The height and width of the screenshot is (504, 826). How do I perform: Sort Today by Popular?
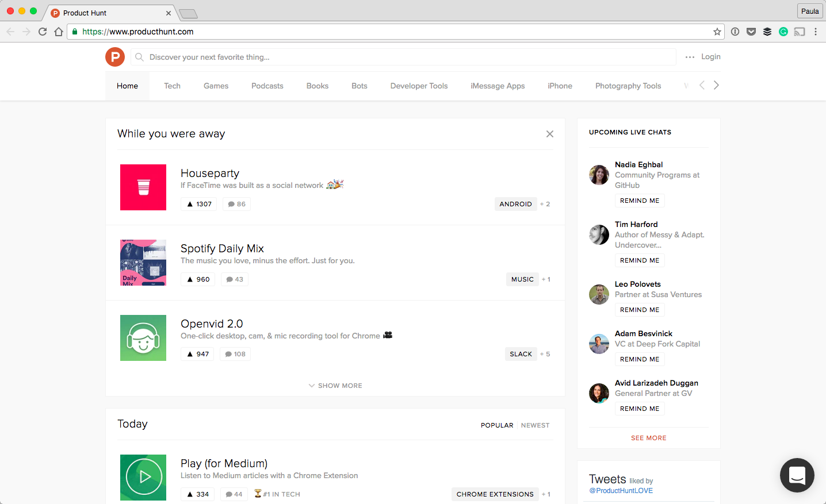point(497,425)
